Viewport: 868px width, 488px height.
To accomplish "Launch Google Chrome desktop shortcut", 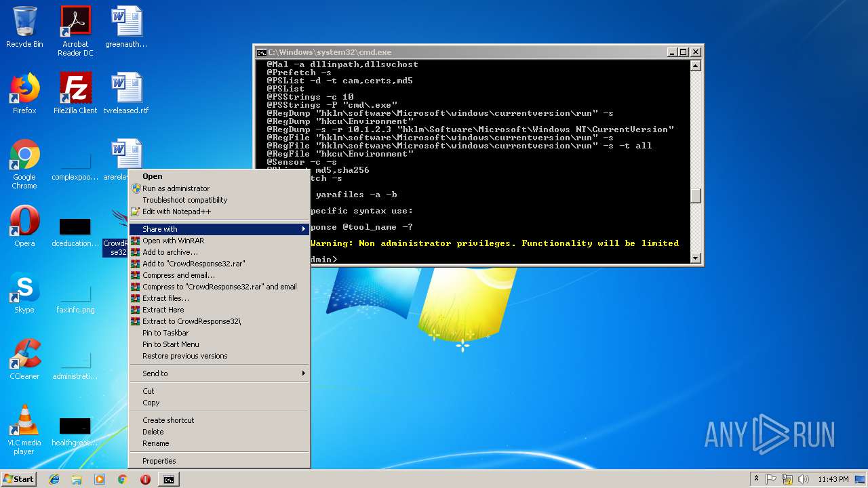I will [x=24, y=164].
